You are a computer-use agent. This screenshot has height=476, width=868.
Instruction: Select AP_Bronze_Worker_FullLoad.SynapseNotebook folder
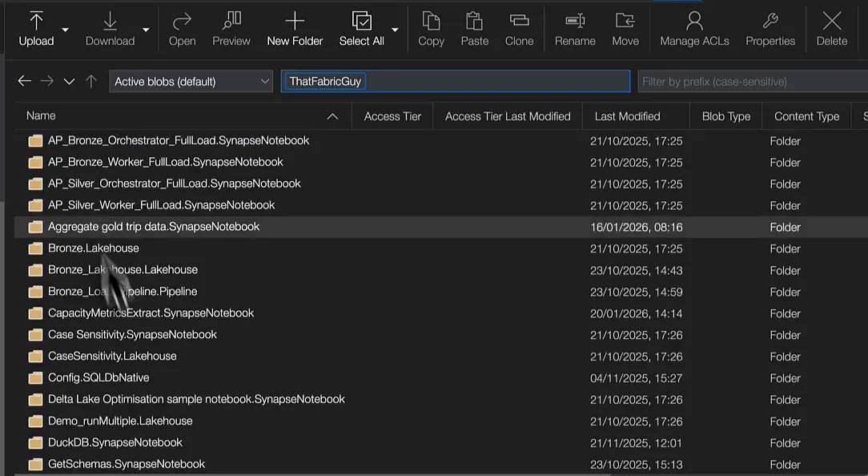[x=166, y=162]
